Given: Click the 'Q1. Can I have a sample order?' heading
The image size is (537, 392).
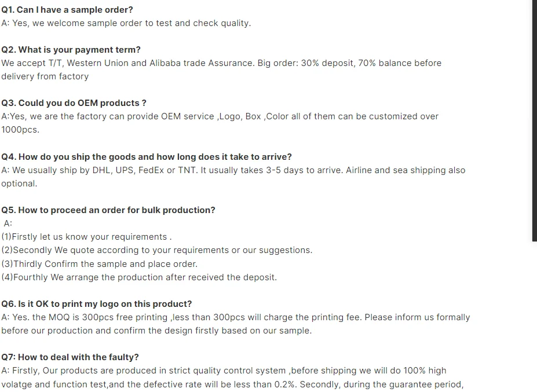Looking at the screenshot, I should click(x=67, y=10).
